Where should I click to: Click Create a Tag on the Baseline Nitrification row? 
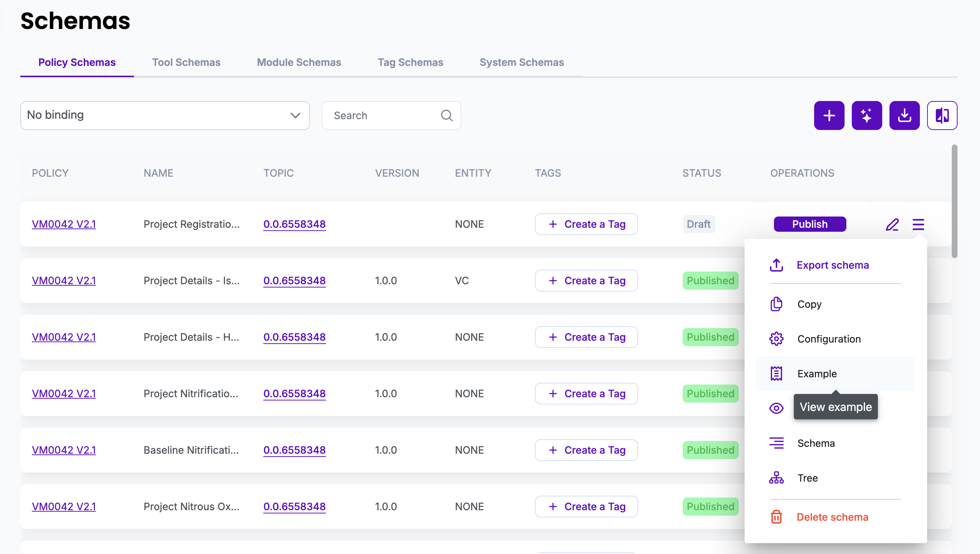(586, 450)
